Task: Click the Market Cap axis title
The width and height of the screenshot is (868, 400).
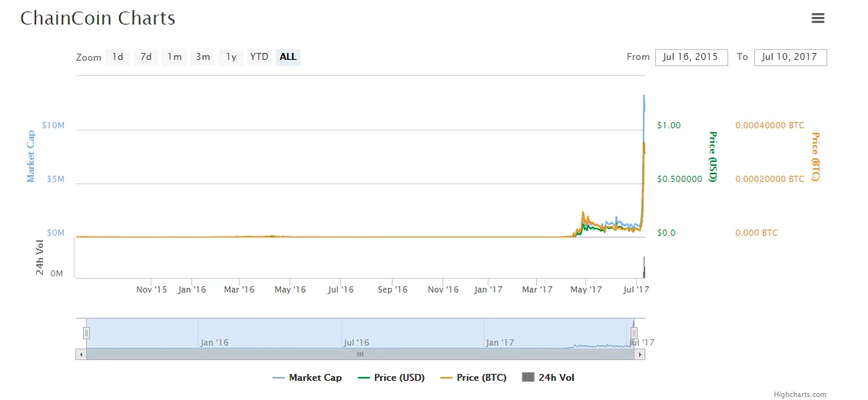Action: 31,157
